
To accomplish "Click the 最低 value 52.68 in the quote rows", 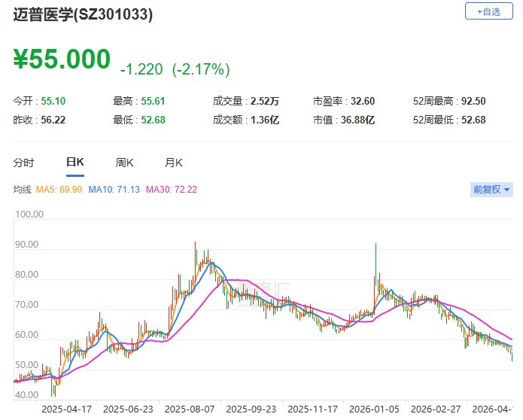I will 153,120.
